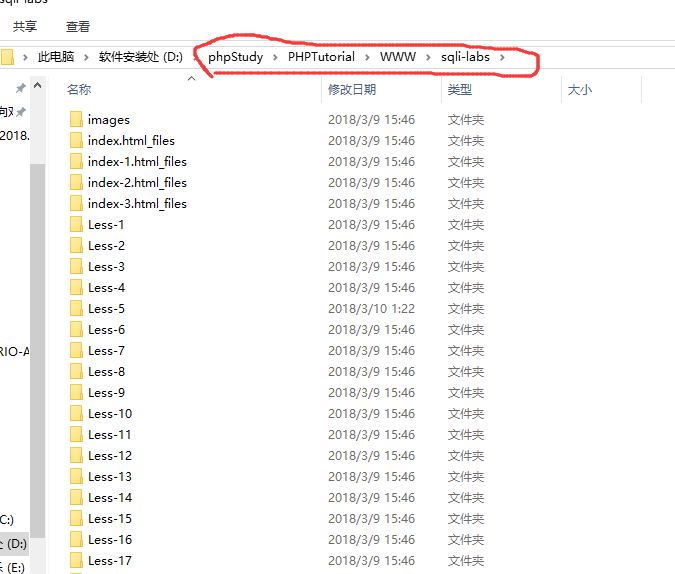Go to 此电脑 in the breadcrumb
This screenshot has width=675, height=574.
pos(56,57)
